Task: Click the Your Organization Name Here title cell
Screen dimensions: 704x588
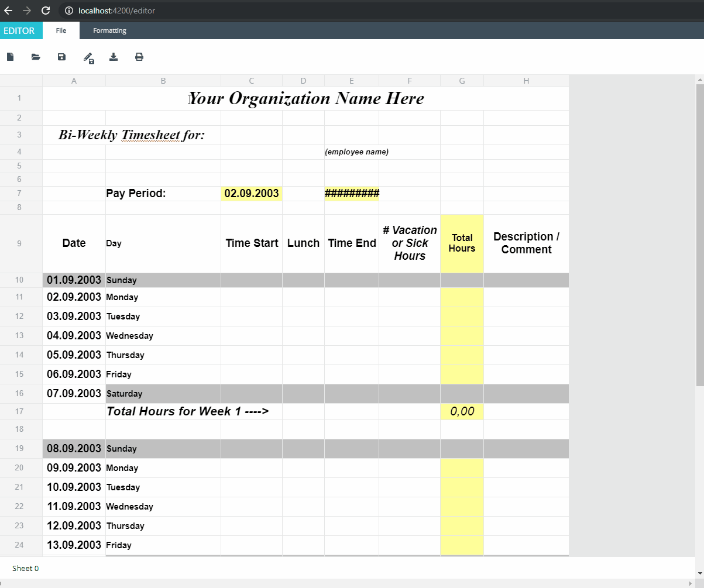Action: 306,98
